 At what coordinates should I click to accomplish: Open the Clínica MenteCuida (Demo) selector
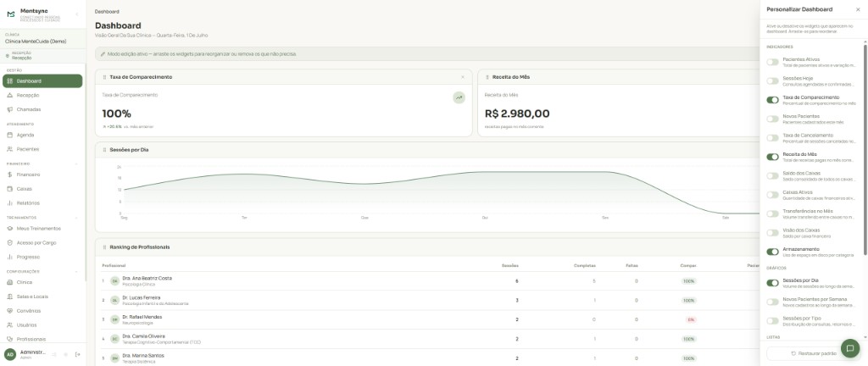point(43,39)
